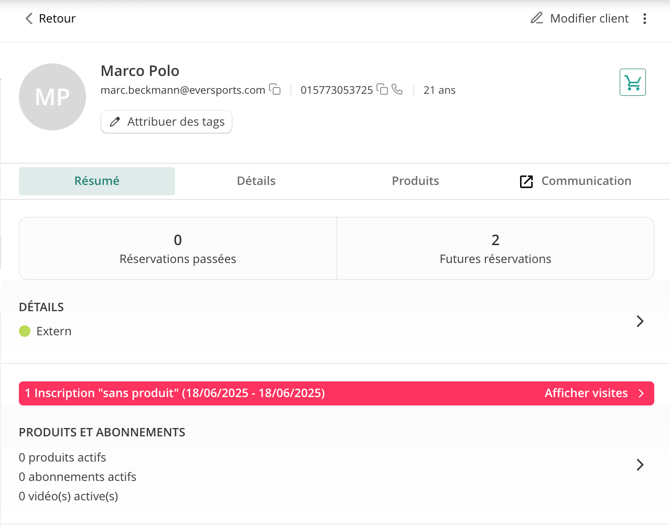Click the Modifier client text

tap(589, 18)
